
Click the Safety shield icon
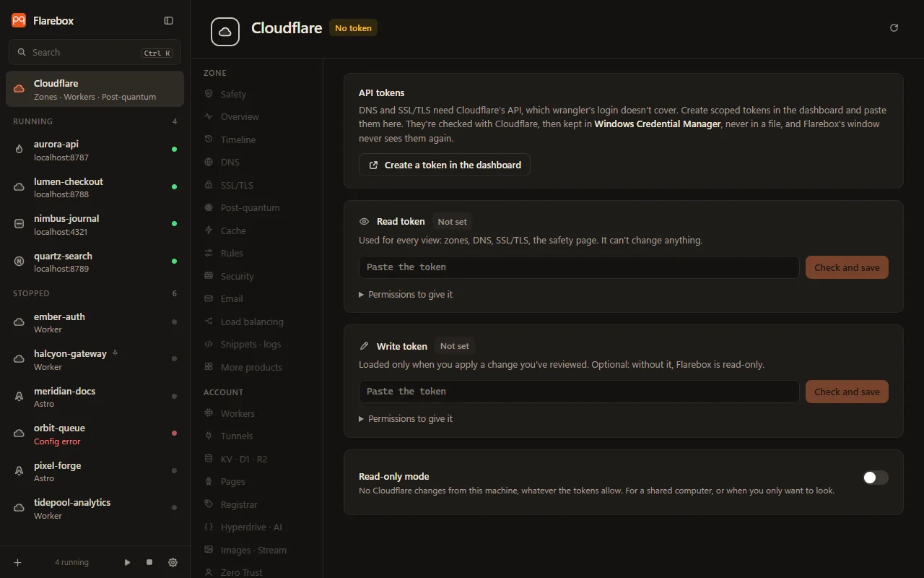tap(209, 94)
